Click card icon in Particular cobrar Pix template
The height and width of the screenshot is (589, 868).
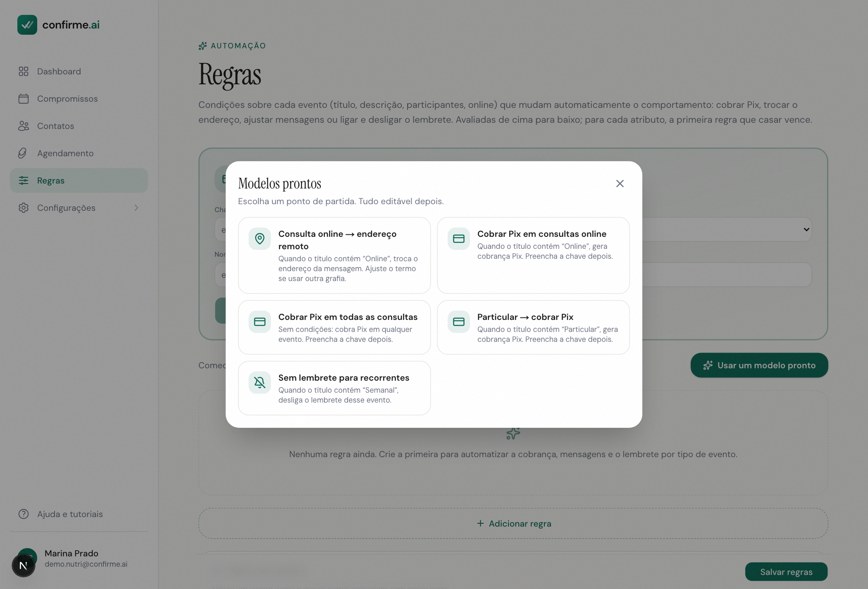(x=459, y=322)
